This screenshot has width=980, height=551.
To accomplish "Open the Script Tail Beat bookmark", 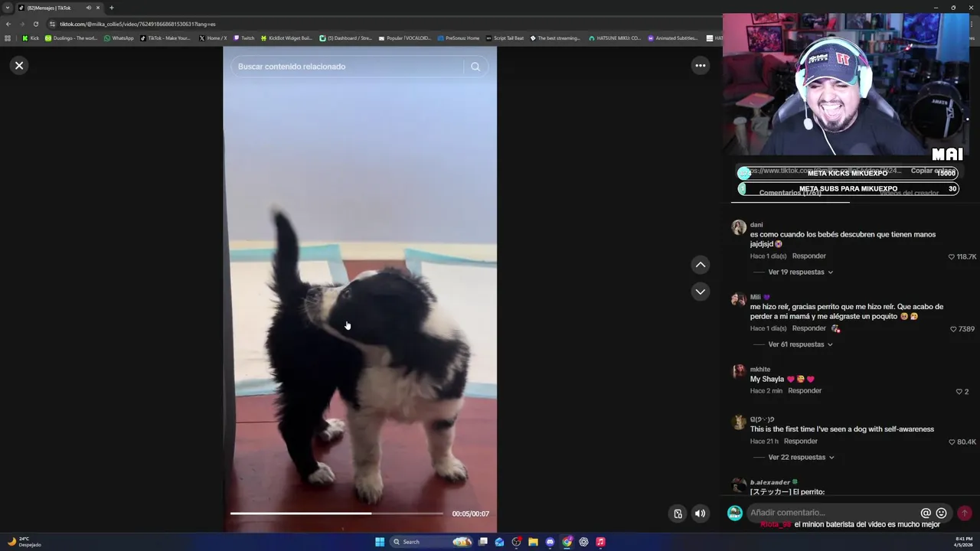I will (505, 38).
